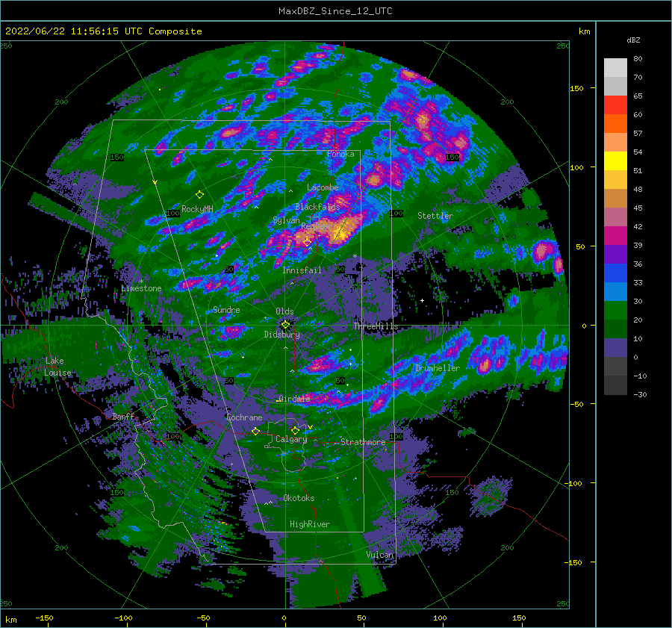
Task: Click the Limestone label
Action: pos(141,288)
